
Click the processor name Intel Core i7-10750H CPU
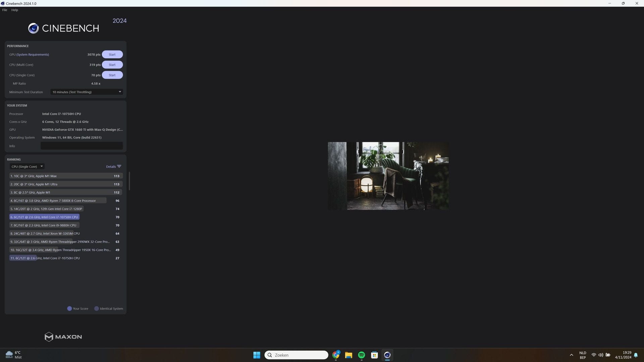(x=61, y=114)
